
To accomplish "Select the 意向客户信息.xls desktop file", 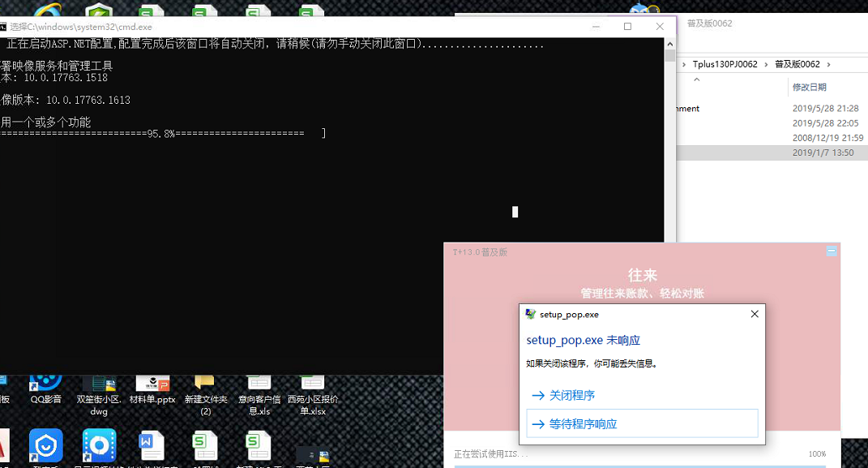I will tap(259, 397).
